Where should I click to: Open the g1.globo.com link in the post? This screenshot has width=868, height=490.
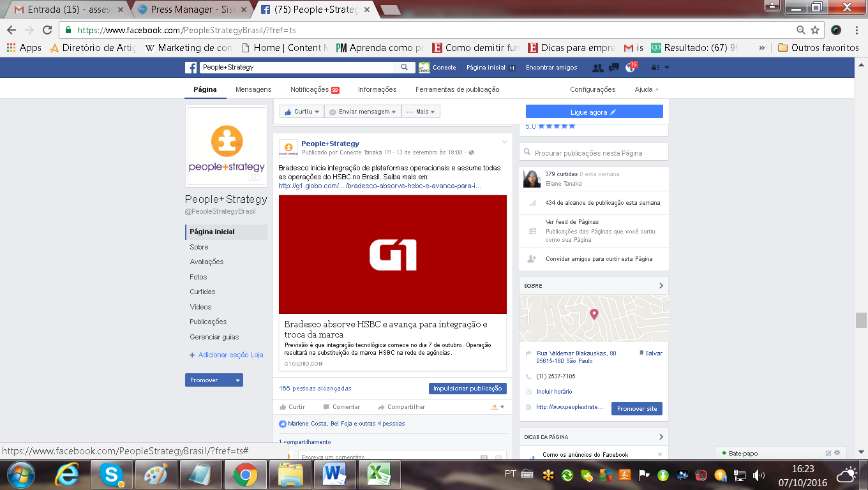380,186
